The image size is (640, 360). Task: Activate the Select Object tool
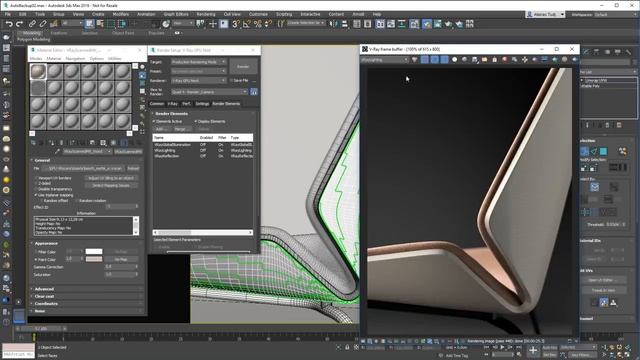[x=89, y=24]
